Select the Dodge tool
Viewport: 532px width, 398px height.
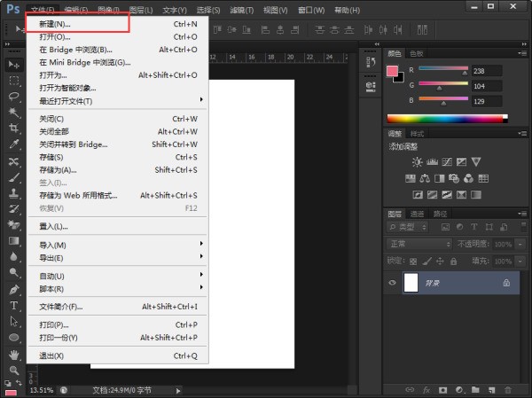tap(13, 272)
